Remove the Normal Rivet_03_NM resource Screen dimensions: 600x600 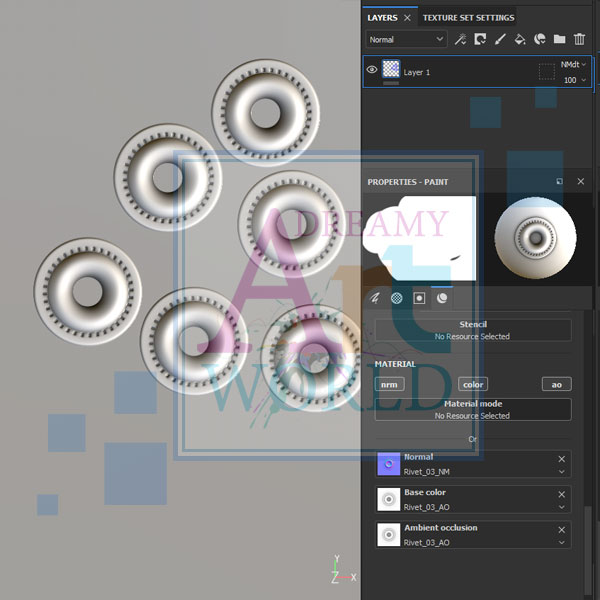[561, 459]
